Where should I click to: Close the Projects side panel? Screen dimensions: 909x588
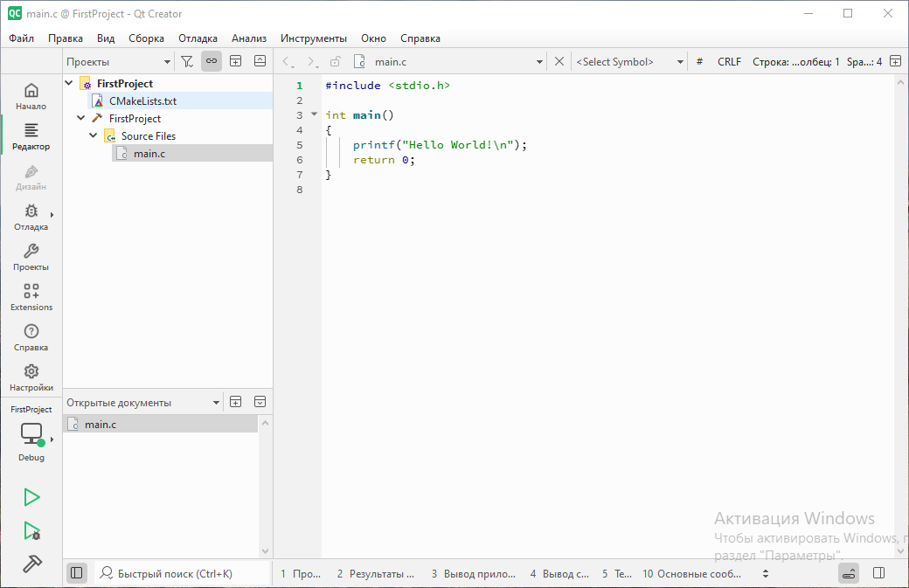(x=260, y=61)
